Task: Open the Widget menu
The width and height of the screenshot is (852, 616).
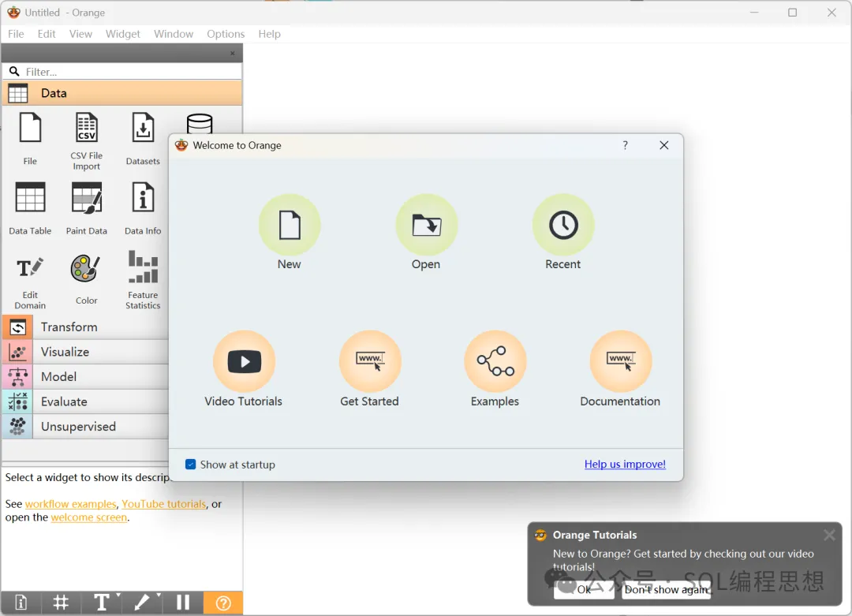Action: tap(123, 34)
